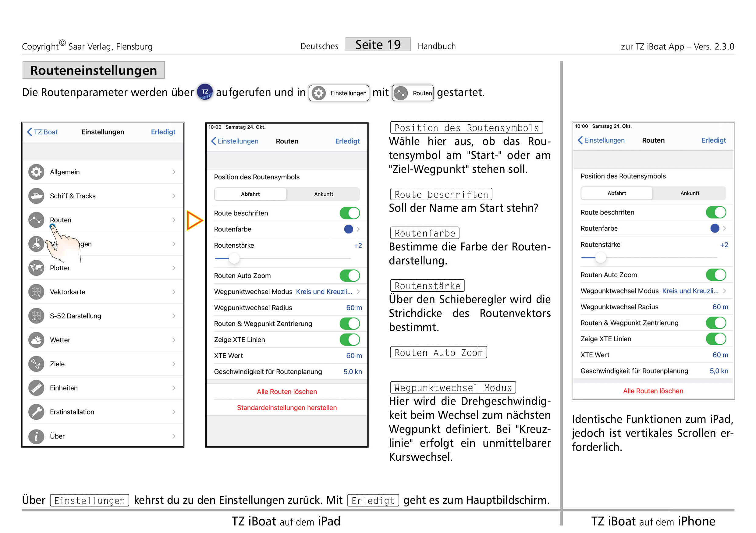
Task: Tap the Einheiten ruler icon
Action: click(x=36, y=388)
